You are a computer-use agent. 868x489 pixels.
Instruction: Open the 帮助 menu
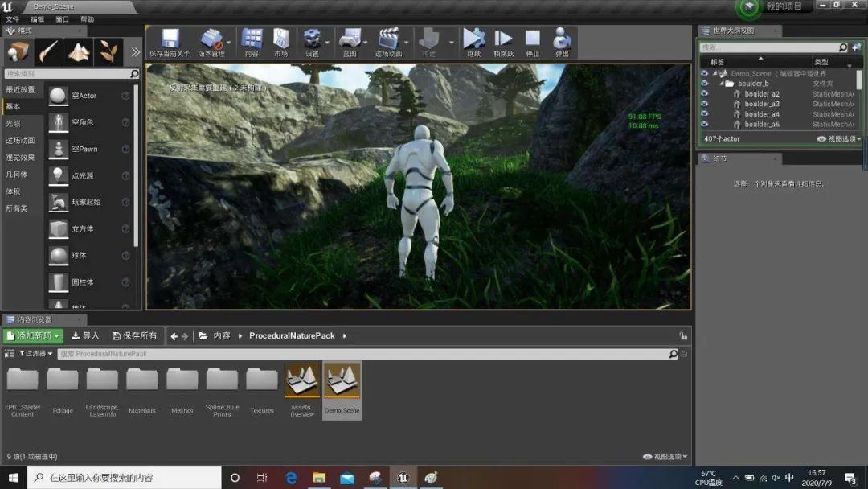[87, 19]
